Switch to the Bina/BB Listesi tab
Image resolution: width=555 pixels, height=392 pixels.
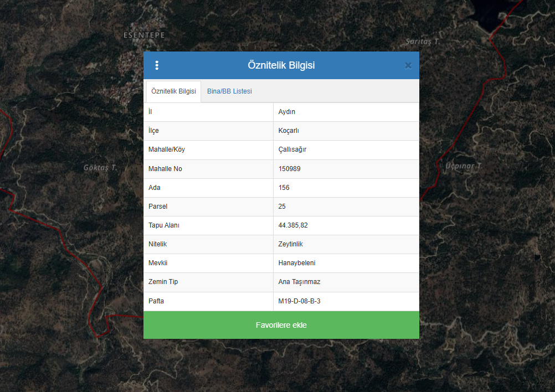click(x=229, y=91)
